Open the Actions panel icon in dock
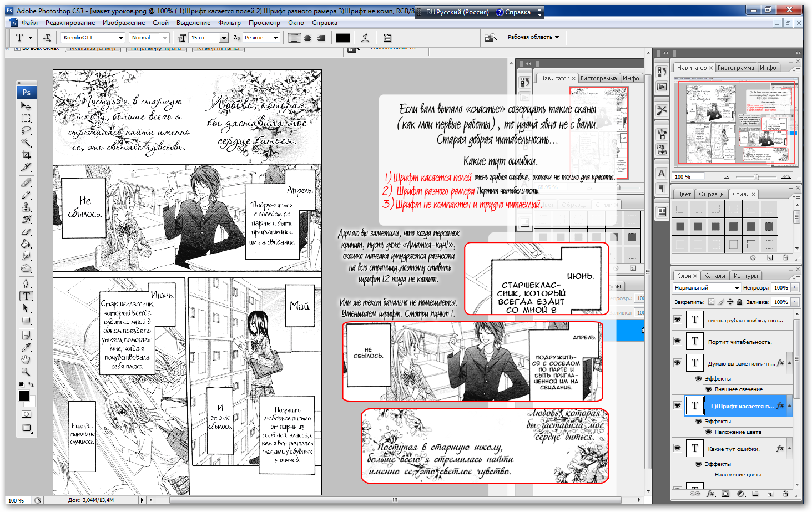Image resolution: width=812 pixels, height=512 pixels. tap(662, 87)
